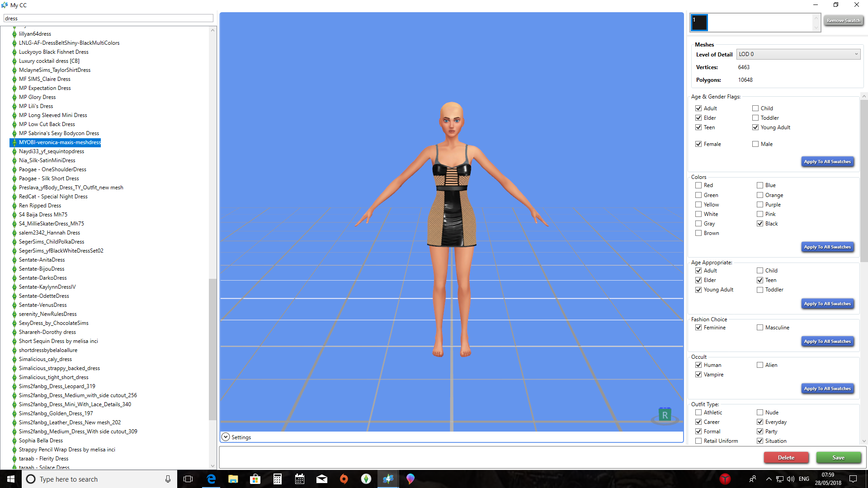Select Naydi33_yf_sequintopdress in the list

tap(52, 151)
